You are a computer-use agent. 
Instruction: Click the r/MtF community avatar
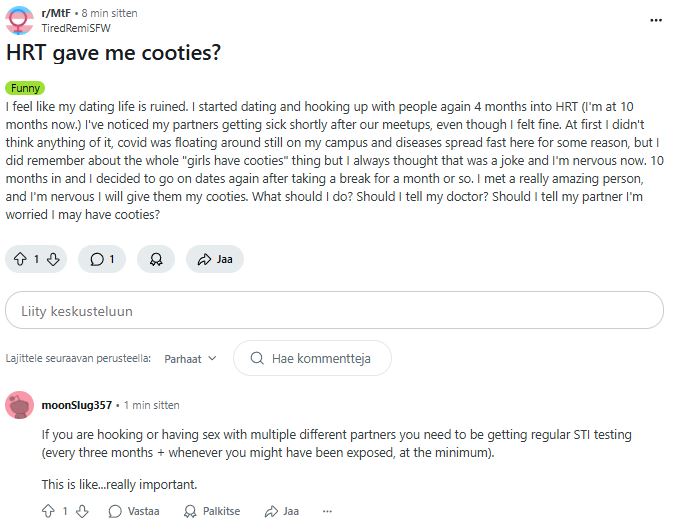tap(19, 20)
